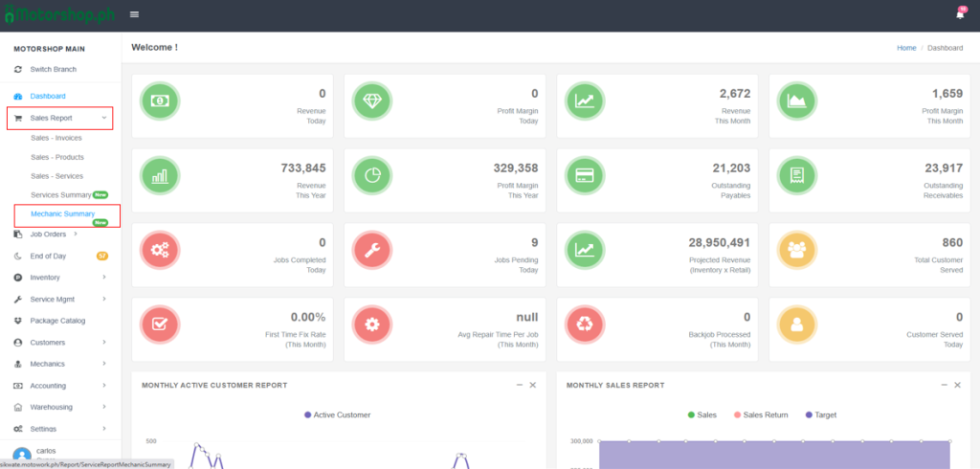The image size is (980, 469).
Task: Click the Jobs Pending wrench icon
Action: [371, 250]
